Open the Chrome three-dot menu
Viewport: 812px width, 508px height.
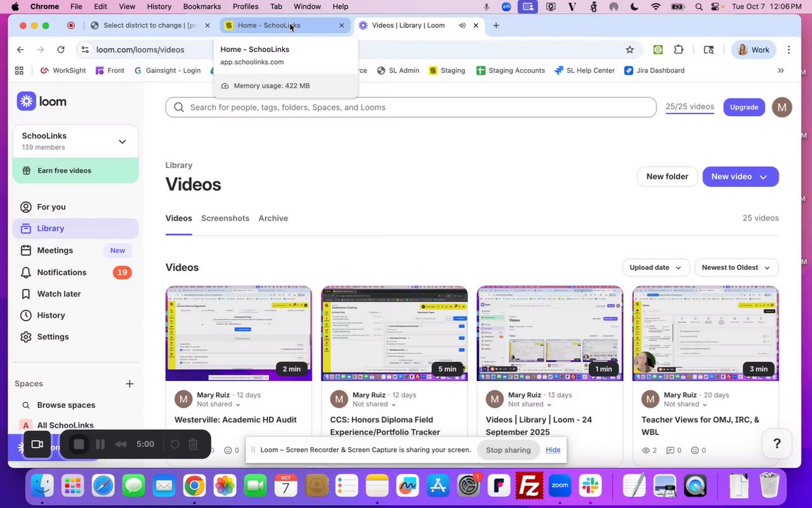click(789, 50)
